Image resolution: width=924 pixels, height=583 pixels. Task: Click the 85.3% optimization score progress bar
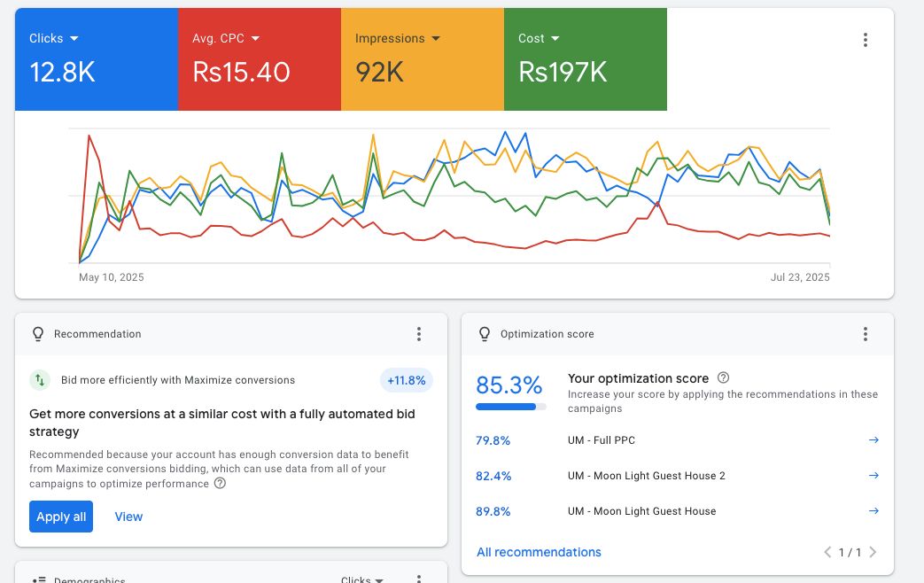click(510, 407)
